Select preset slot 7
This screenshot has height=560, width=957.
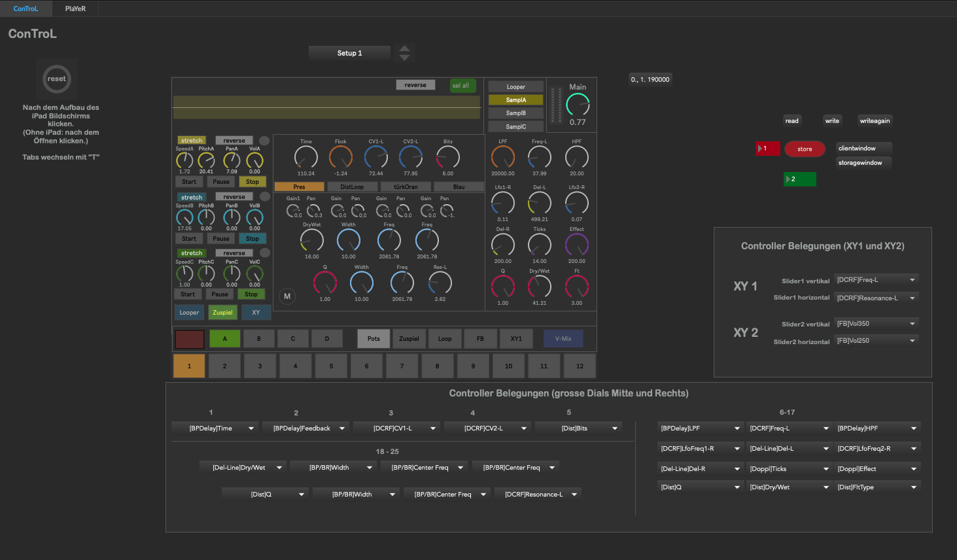point(402,366)
